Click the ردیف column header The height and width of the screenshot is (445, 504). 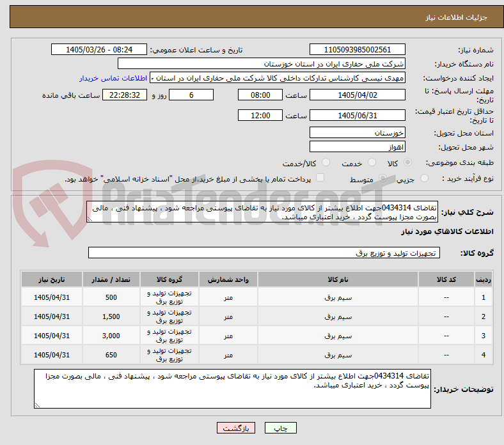(484, 279)
